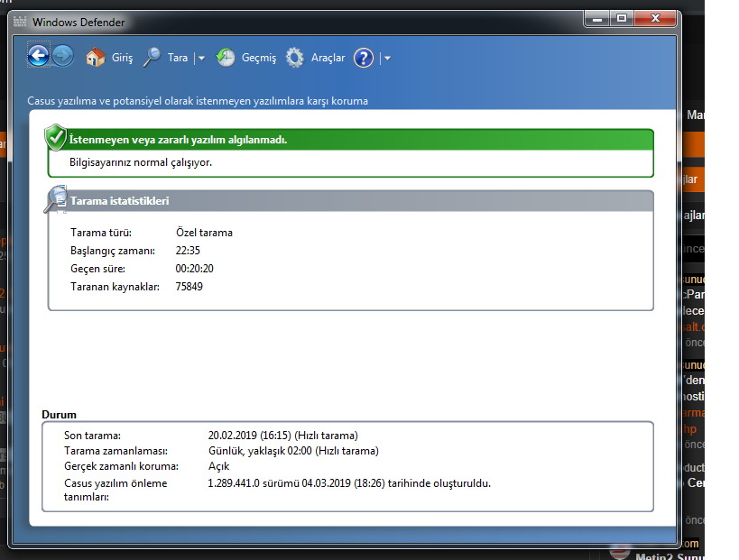739x560 pixels.
Task: Click the Tarama istatistikleri magnifier icon
Action: pos(56,199)
